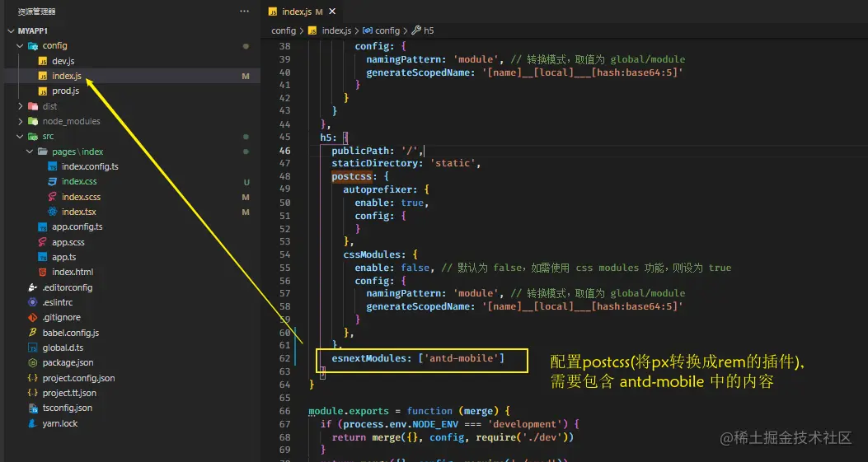Click the config folder icon

click(x=33, y=46)
